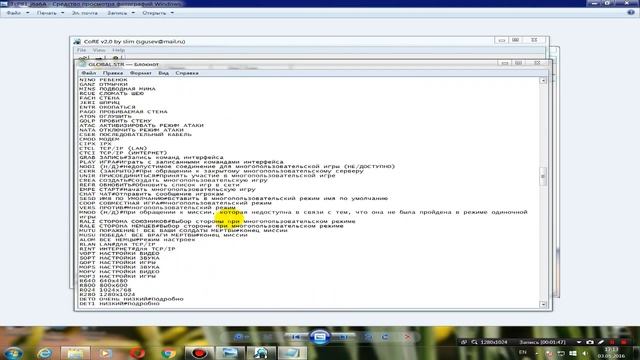Click the system tray clock
This screenshot has height=360, width=640.
pos(611,353)
